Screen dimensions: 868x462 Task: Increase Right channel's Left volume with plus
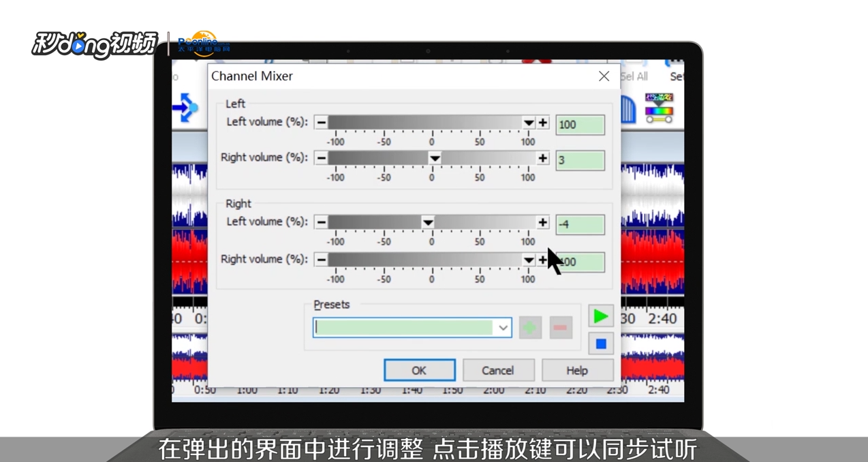coord(542,222)
